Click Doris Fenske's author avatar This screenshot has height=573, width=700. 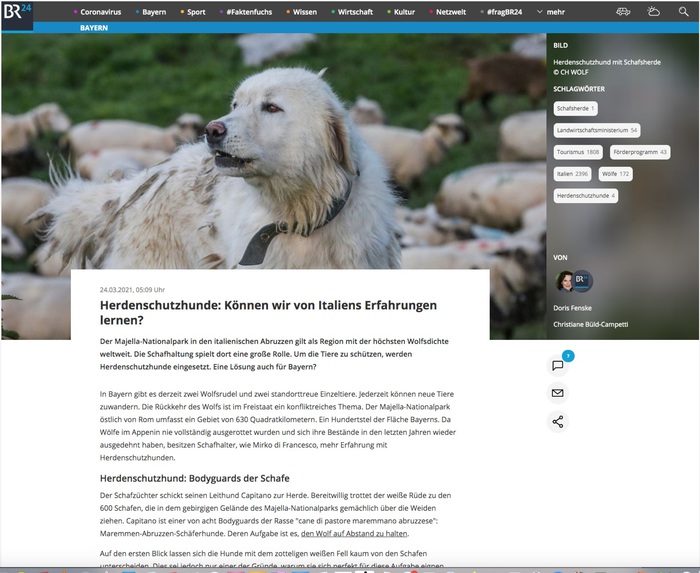tap(566, 281)
